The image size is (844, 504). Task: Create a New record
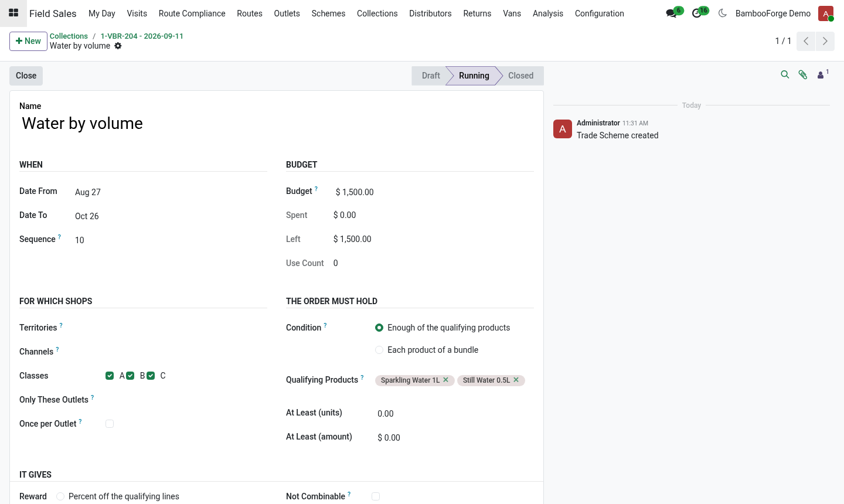pyautogui.click(x=28, y=41)
